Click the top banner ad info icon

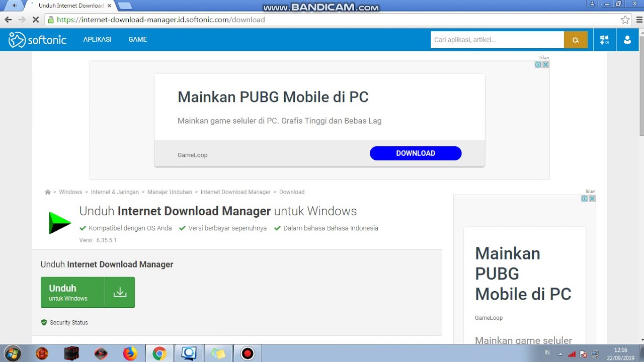point(538,65)
